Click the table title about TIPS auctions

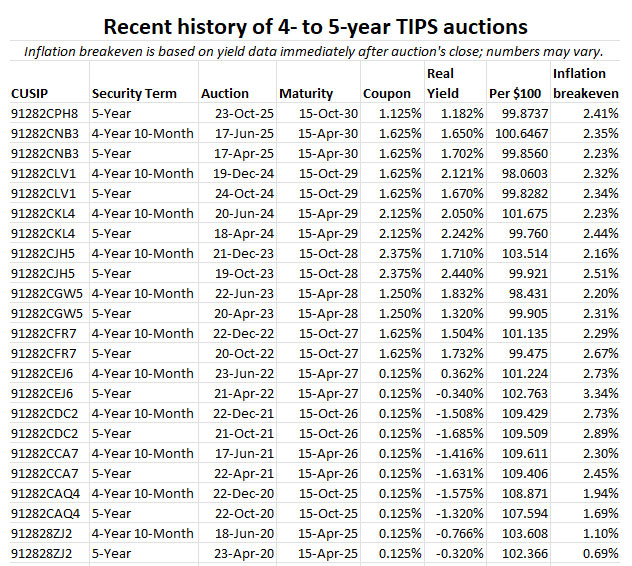tap(315, 26)
